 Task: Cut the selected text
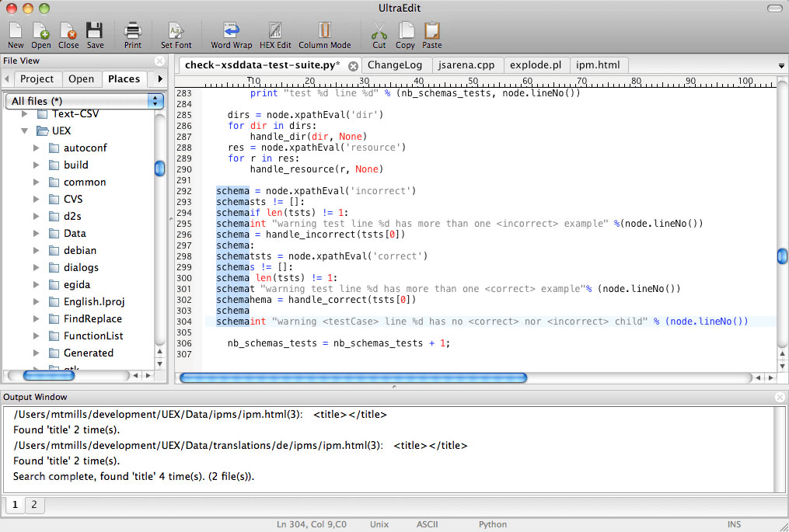tap(379, 35)
